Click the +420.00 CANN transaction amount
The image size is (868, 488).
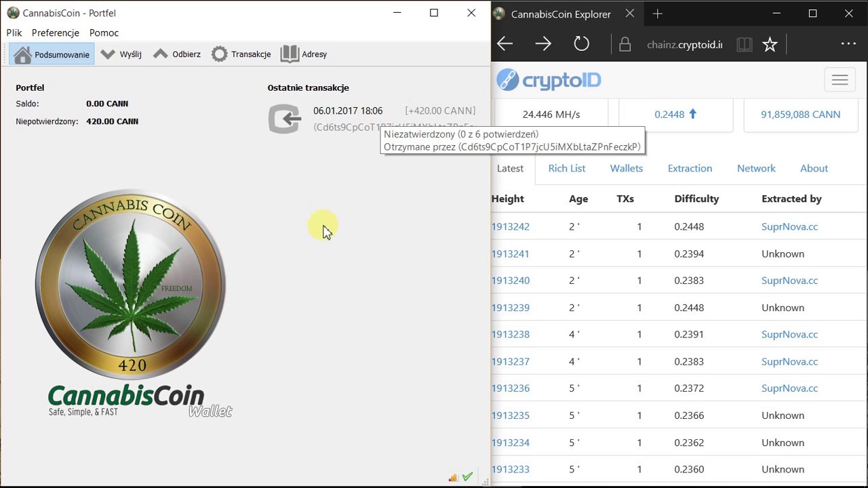[440, 110]
